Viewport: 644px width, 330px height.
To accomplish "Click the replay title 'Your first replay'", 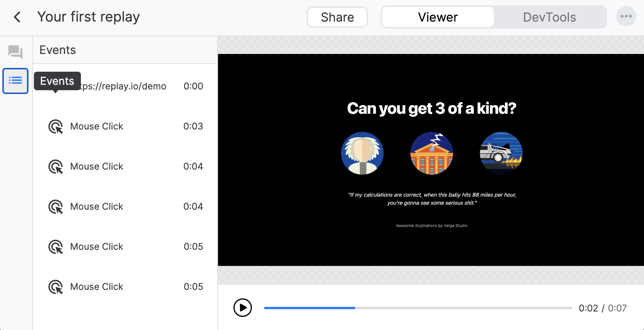I will [89, 17].
